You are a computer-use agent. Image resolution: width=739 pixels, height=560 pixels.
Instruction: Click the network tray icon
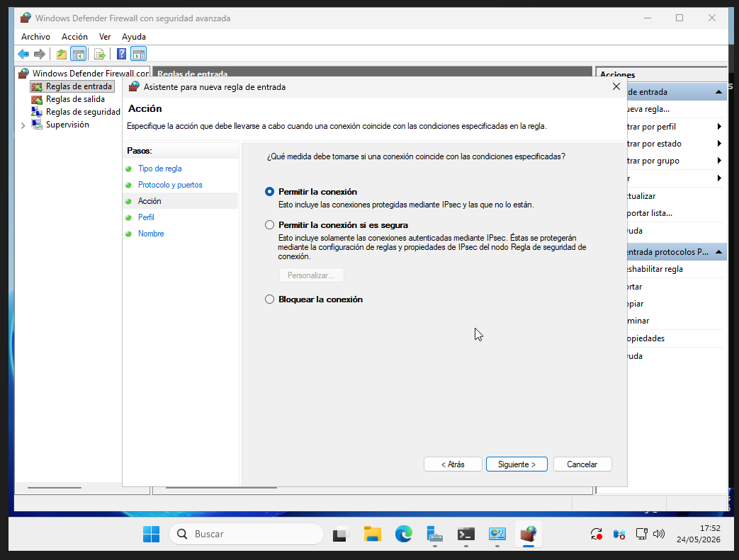(x=641, y=534)
